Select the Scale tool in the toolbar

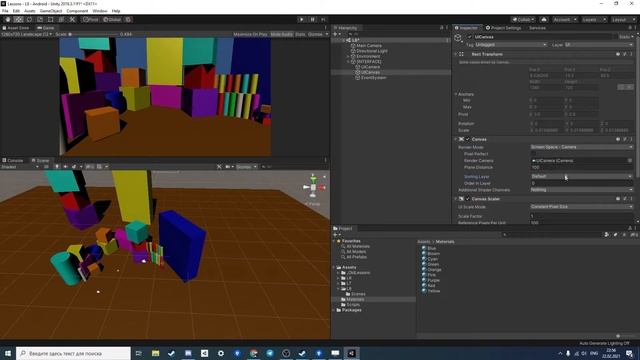tap(40, 20)
